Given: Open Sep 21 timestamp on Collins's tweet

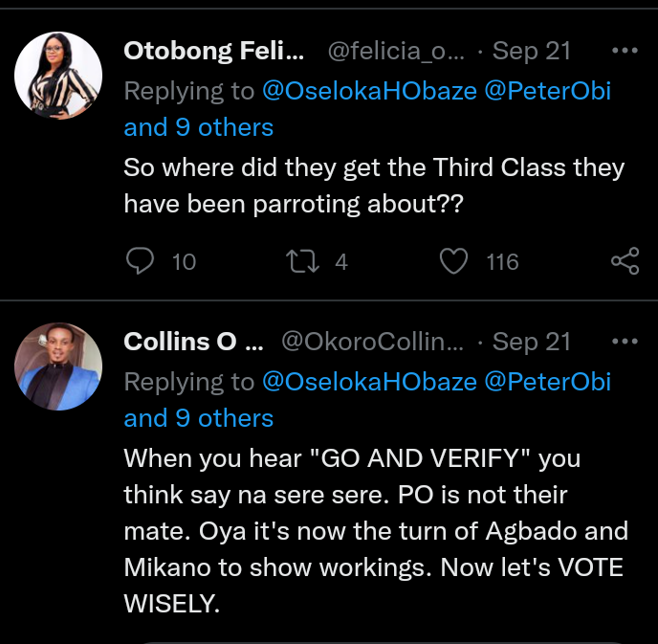Looking at the screenshot, I should [531, 342].
